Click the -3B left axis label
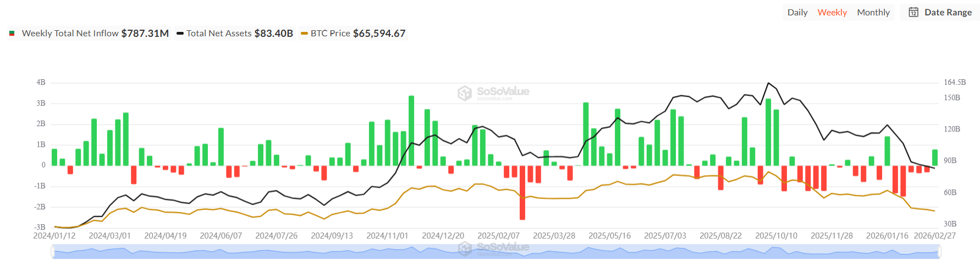Viewport: 980px width, 270px height. (x=40, y=227)
